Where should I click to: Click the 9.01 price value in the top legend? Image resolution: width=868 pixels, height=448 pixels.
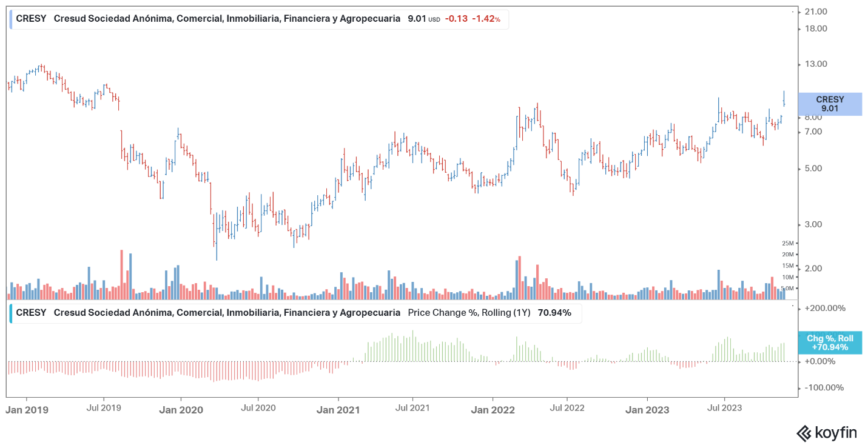(x=417, y=19)
